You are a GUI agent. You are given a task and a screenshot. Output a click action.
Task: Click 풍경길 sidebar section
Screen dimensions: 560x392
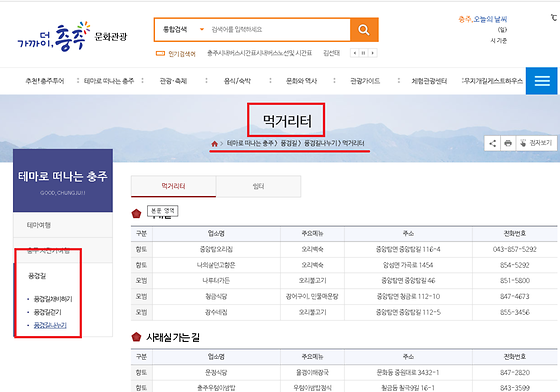[x=37, y=276]
